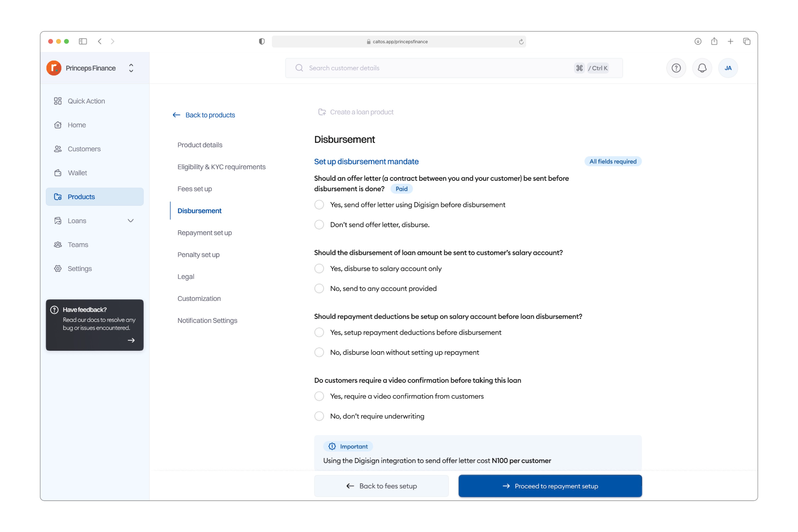Expand the Loans sidebar chevron

click(x=131, y=221)
